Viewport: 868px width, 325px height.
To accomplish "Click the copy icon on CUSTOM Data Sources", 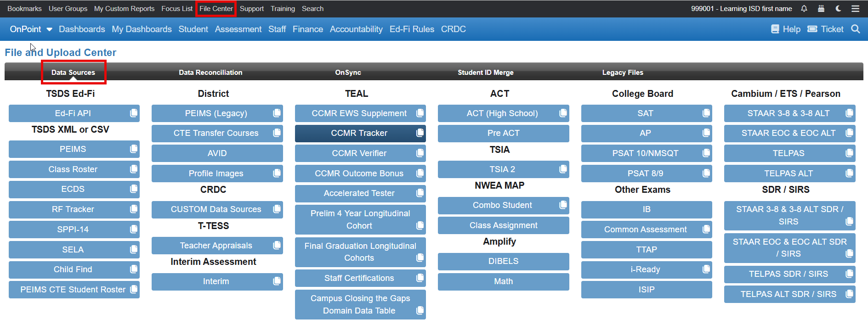I will tap(277, 209).
